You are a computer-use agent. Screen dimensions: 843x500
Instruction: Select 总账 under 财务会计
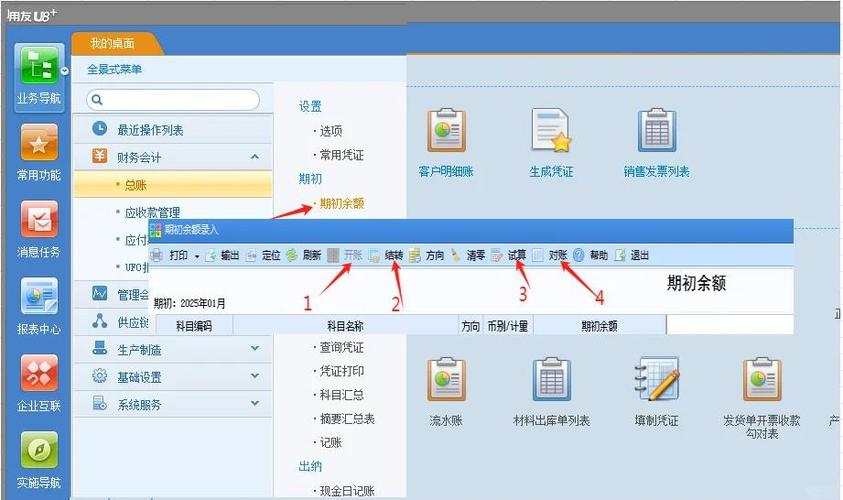click(173, 185)
